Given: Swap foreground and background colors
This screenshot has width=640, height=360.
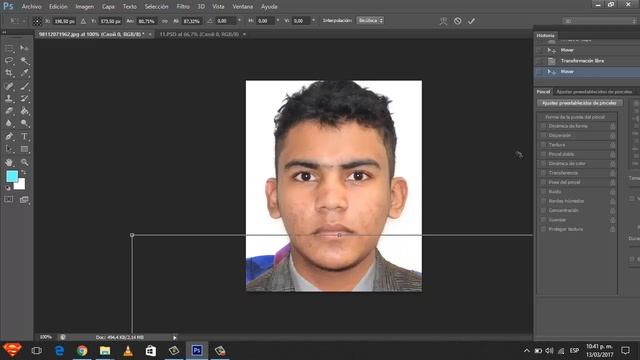Looking at the screenshot, I should coord(24,172).
